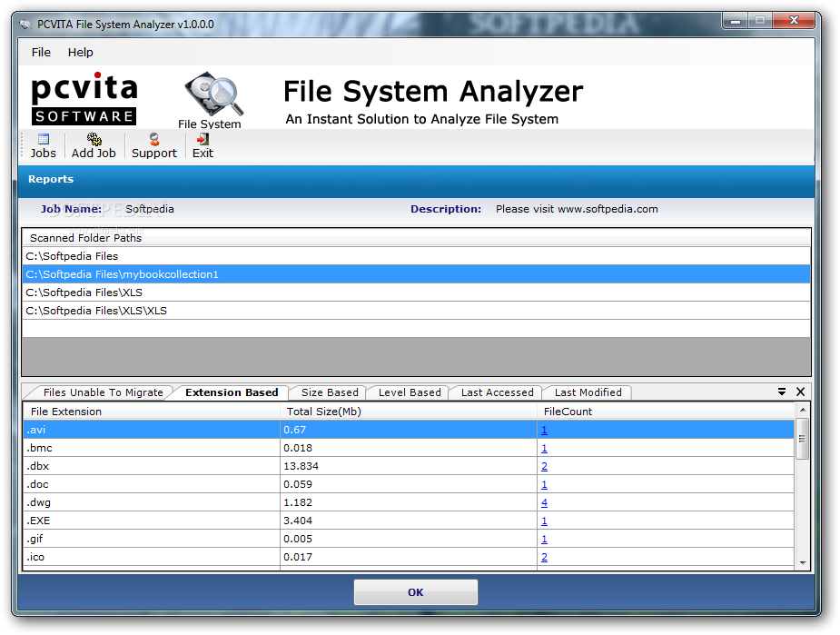Open file count link for .bmc

click(x=544, y=448)
